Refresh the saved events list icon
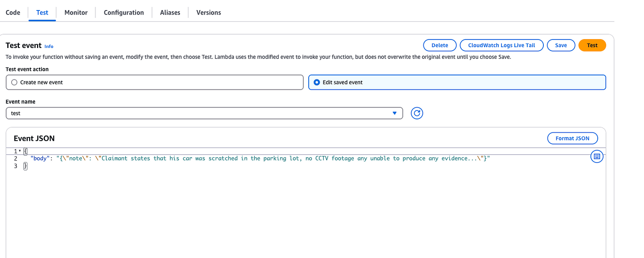 pyautogui.click(x=417, y=113)
